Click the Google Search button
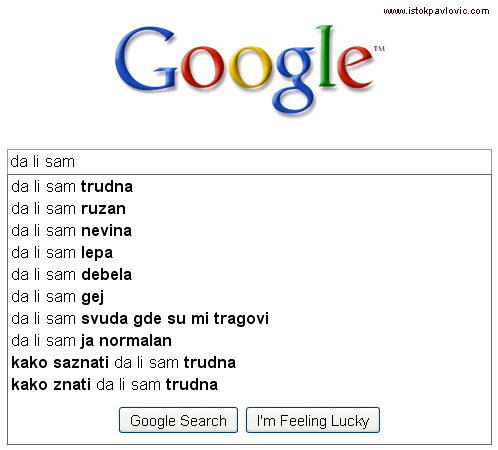The height and width of the screenshot is (450, 498). click(178, 420)
